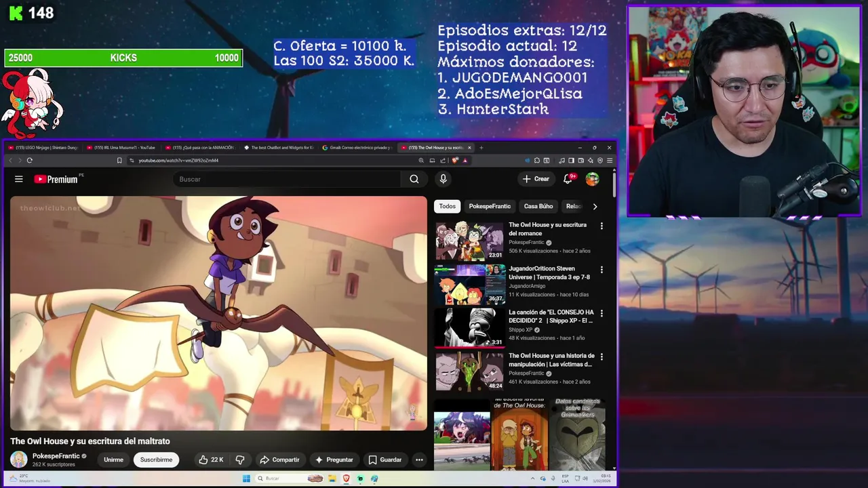Open options for 'historia de manipulación' video
Viewport: 868px width, 488px height.
pos(601,357)
